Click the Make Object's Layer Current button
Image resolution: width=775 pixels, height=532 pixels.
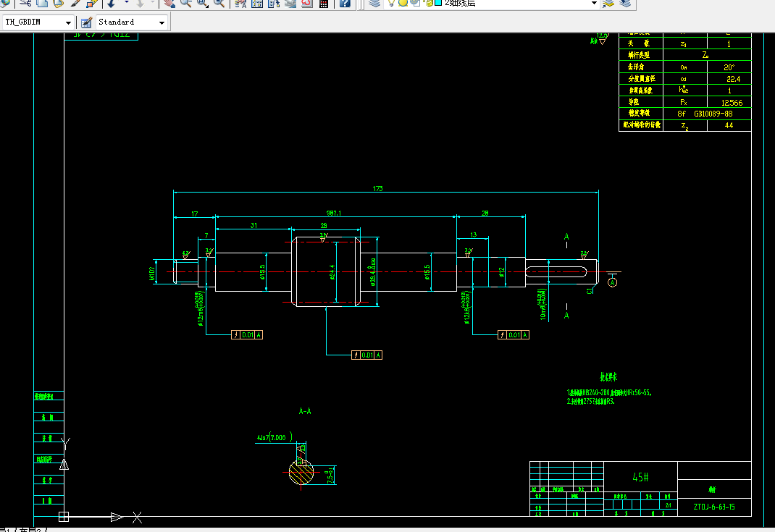(608, 4)
